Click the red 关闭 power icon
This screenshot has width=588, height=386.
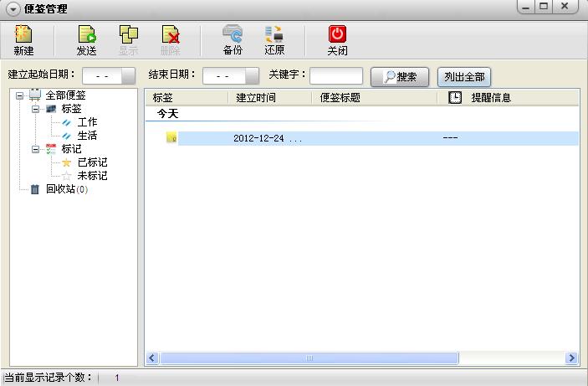(x=337, y=33)
